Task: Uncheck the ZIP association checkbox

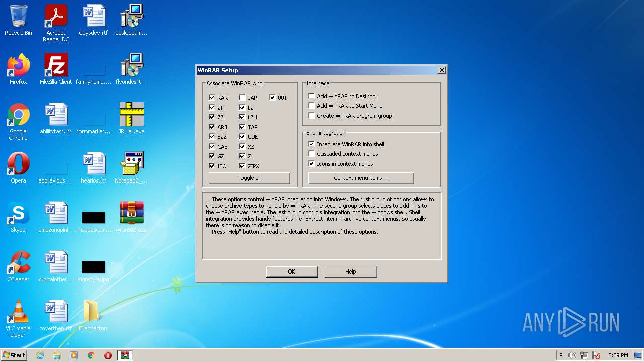Action: pyautogui.click(x=212, y=107)
